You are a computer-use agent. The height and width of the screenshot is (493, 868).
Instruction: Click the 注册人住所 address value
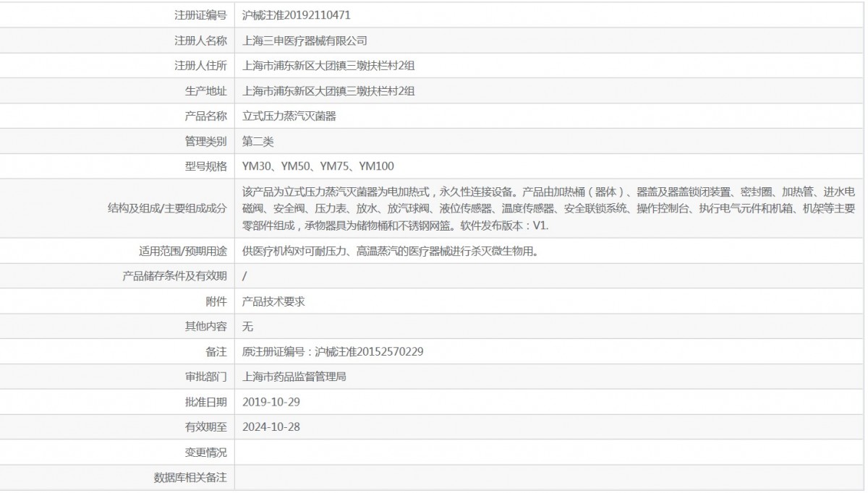328,66
